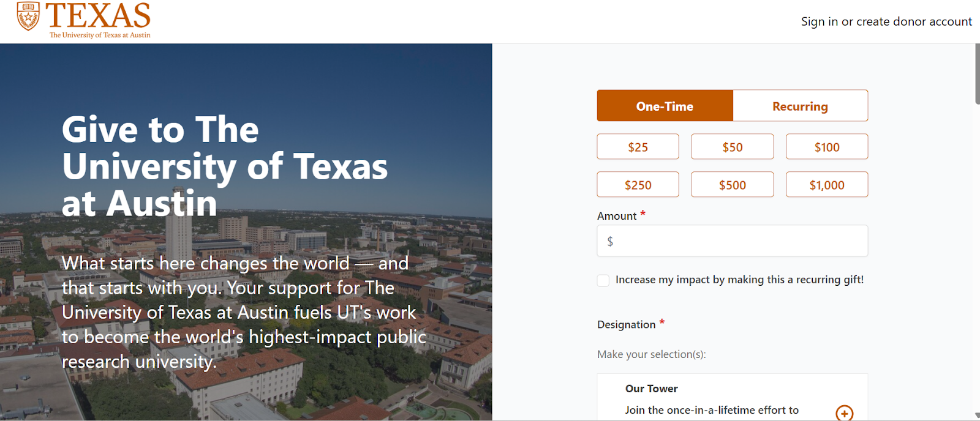
Task: Choose the $1,000 donation amount
Action: (827, 185)
